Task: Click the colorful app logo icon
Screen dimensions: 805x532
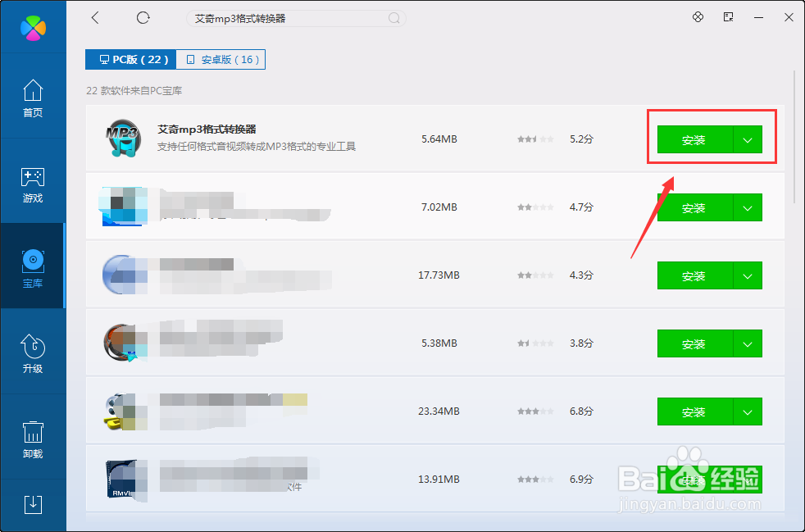Action: tap(33, 27)
